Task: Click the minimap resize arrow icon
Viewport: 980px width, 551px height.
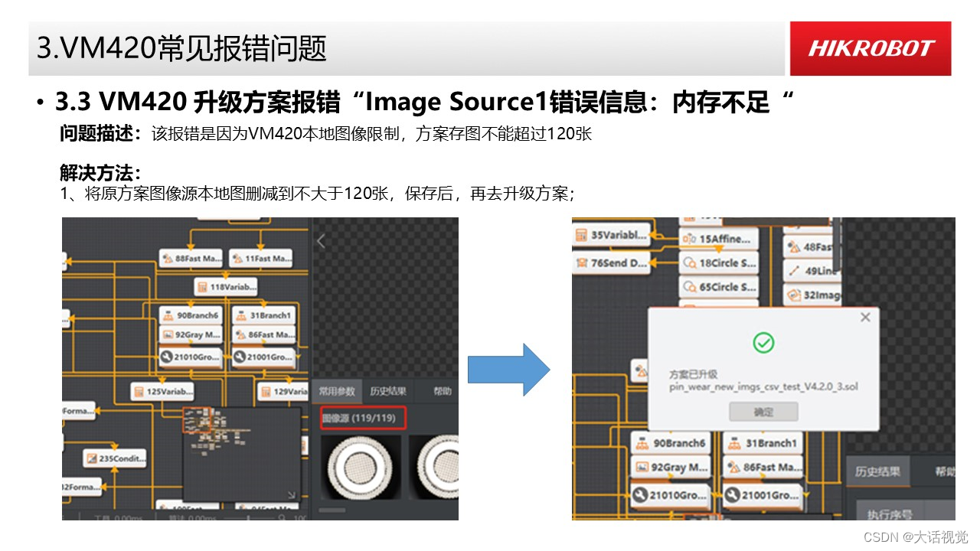Action: (x=291, y=496)
